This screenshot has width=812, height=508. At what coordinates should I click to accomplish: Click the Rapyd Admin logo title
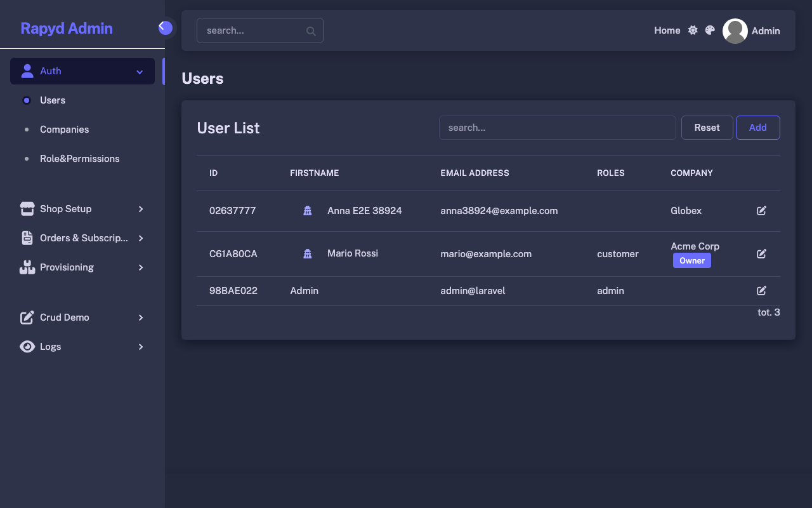[x=67, y=29]
